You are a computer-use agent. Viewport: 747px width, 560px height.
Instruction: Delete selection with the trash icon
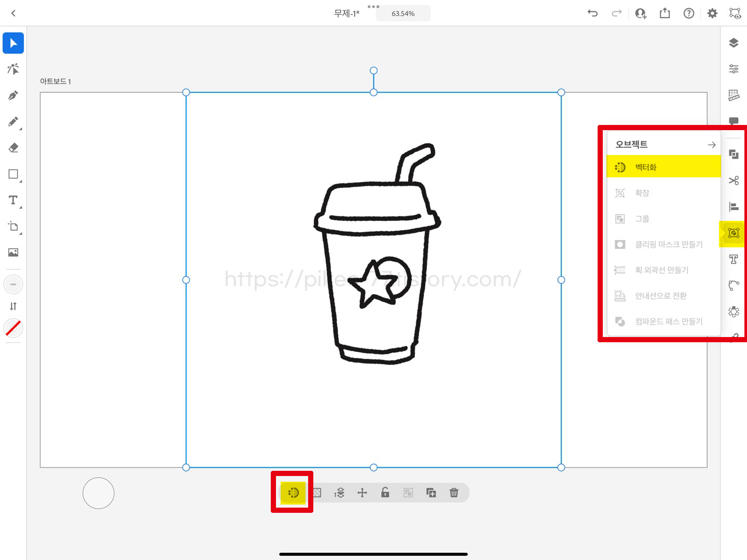pos(454,493)
